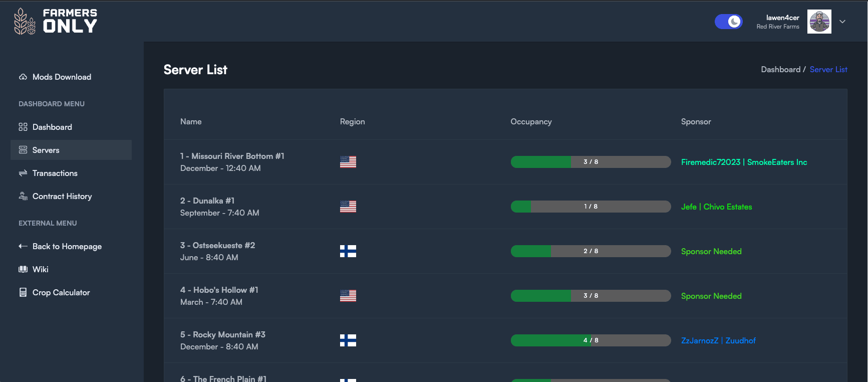The image size is (868, 382).
Task: Click the Dunalka #1 US flag
Action: coord(348,207)
